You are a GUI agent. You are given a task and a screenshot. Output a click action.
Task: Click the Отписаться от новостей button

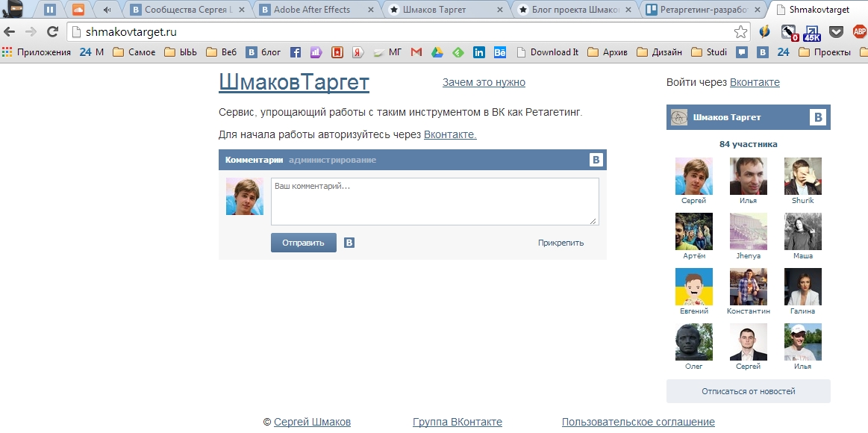coord(749,391)
